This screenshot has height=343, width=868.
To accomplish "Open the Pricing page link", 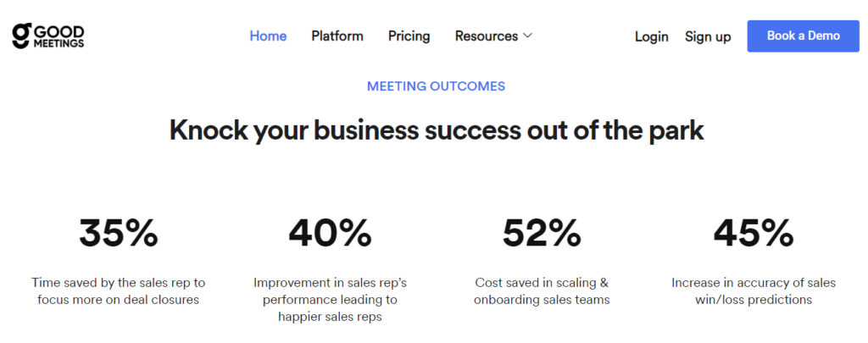I will (x=409, y=36).
